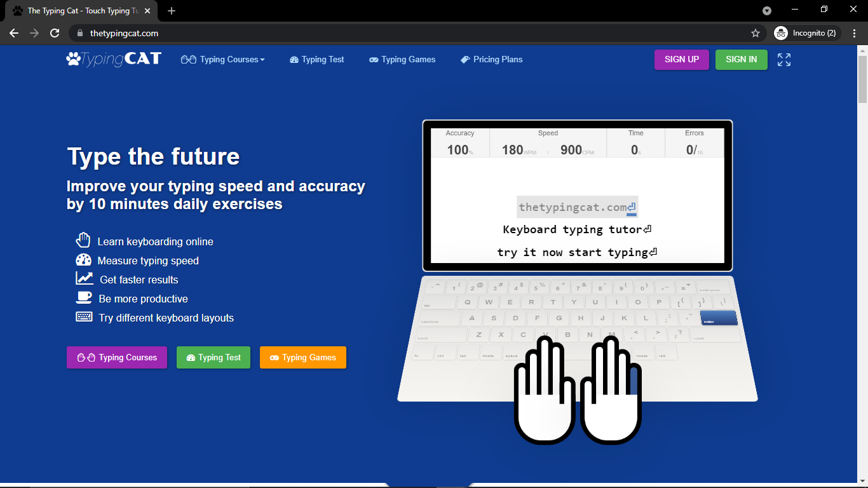Viewport: 868px width, 488px height.
Task: Click the 'try it now start typing' line
Action: pyautogui.click(x=577, y=252)
